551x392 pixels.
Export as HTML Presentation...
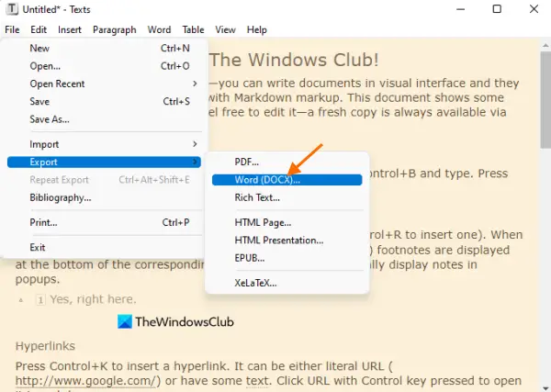click(287, 241)
